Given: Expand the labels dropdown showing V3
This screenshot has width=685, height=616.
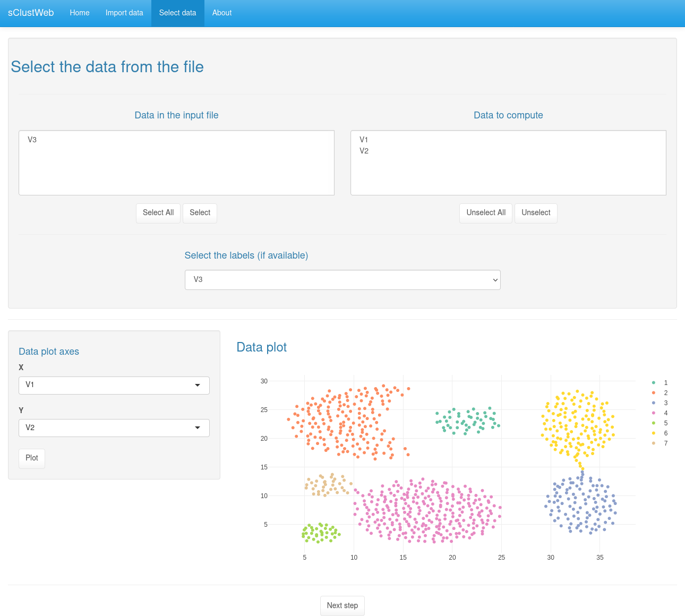Looking at the screenshot, I should (343, 280).
